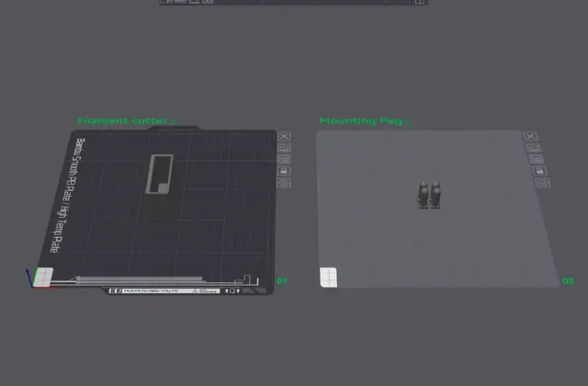Remove the Filament cutter plate with X icon
The width and height of the screenshot is (588, 386).
pyautogui.click(x=284, y=136)
